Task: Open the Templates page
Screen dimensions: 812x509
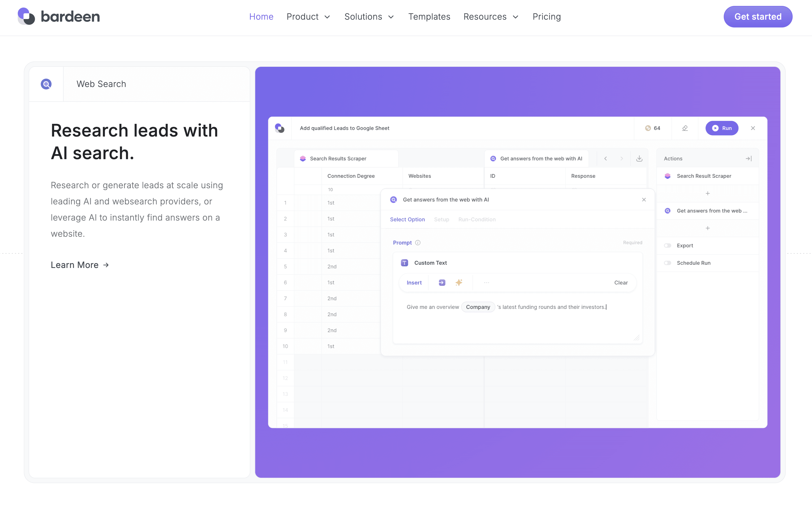Action: (x=429, y=16)
